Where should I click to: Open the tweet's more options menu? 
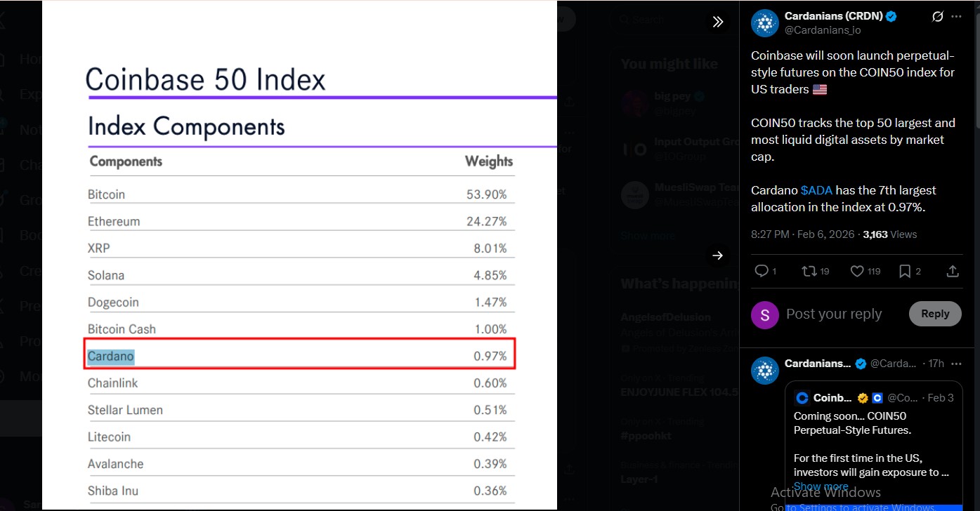click(x=956, y=15)
